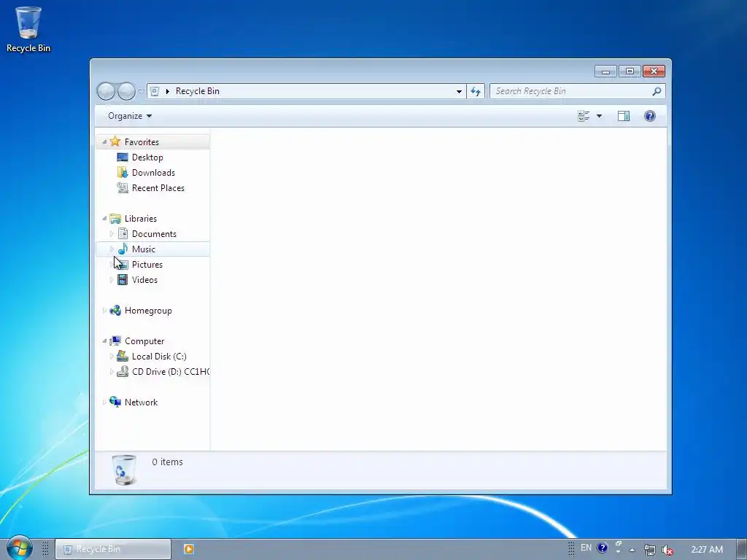This screenshot has width=747, height=560.
Task: Show the preview pane
Action: click(x=624, y=116)
